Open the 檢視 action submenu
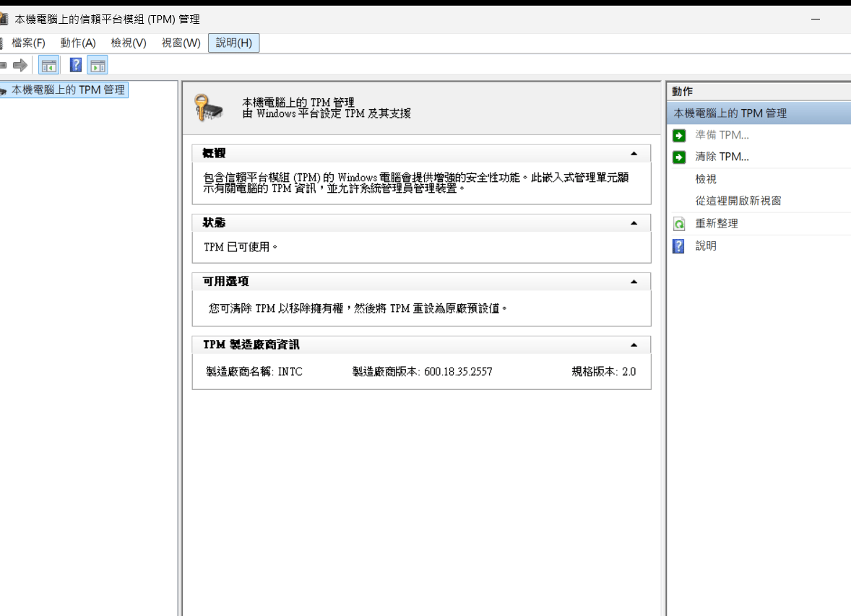 706,179
